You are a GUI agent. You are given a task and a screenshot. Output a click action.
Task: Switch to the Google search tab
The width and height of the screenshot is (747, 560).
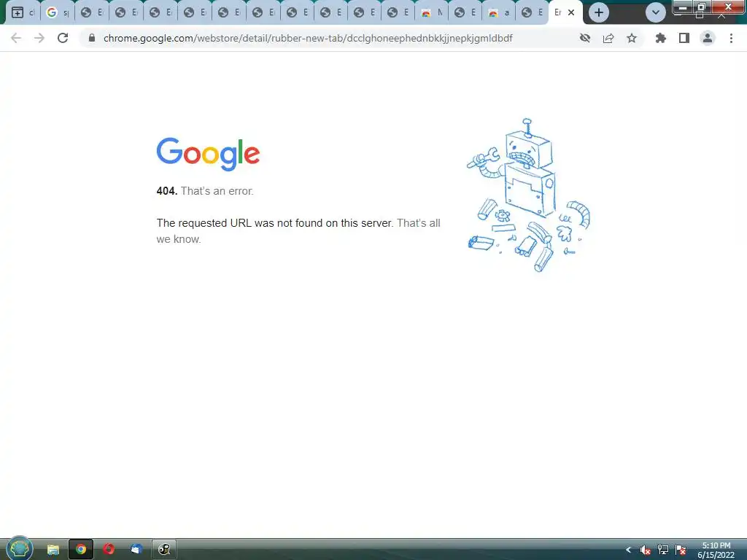point(57,13)
